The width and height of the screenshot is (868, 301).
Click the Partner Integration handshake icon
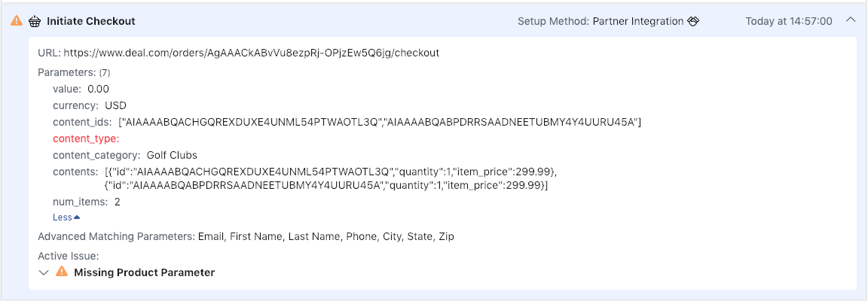tap(694, 21)
